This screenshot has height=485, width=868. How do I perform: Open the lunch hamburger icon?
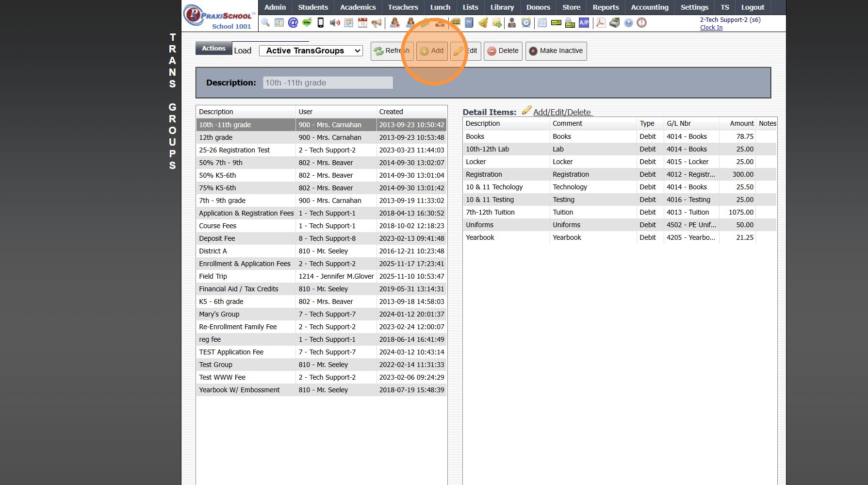coord(456,23)
